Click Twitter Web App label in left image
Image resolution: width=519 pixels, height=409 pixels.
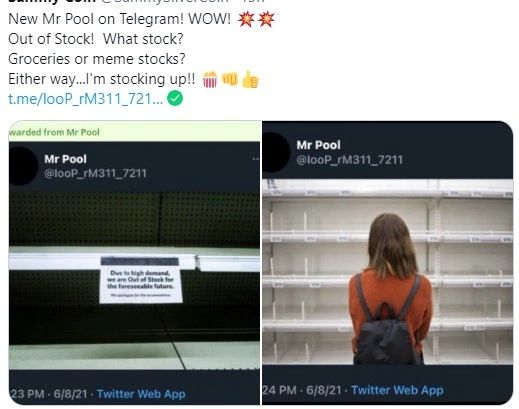pos(141,394)
